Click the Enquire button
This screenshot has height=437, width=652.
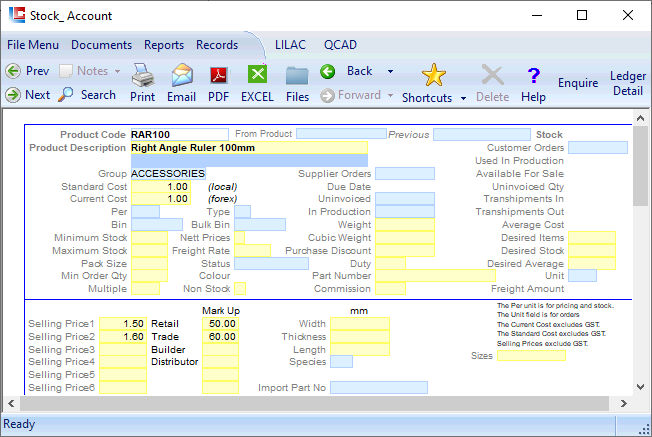point(578,83)
